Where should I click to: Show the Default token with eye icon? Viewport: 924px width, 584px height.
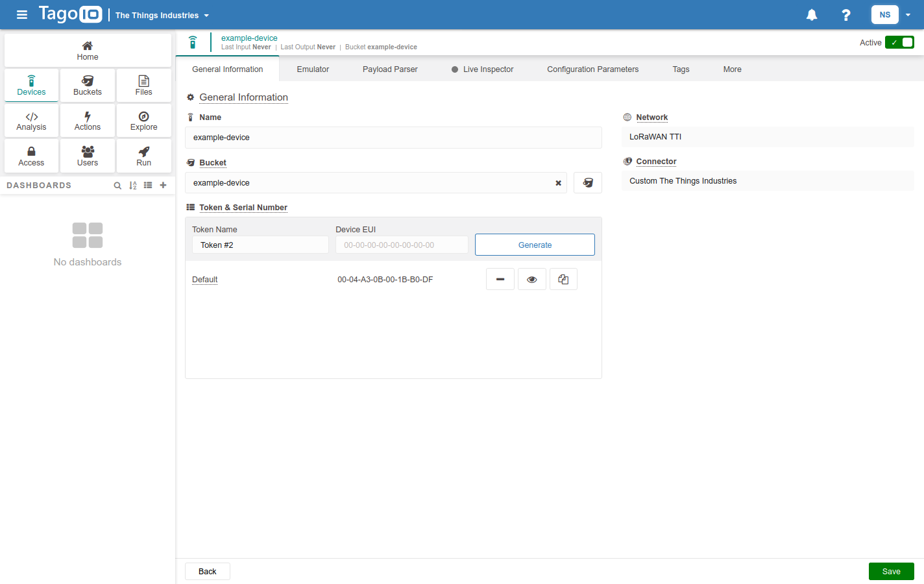[x=531, y=279]
